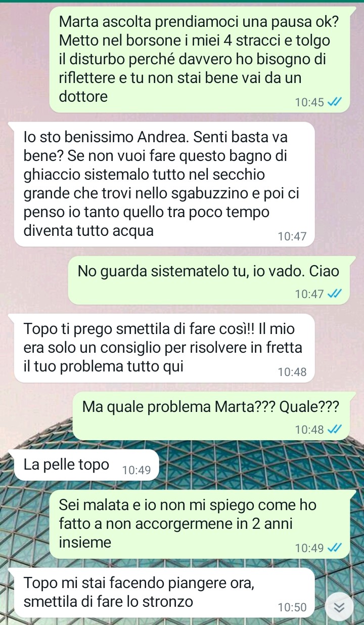Select the 'Io sto benissimo Andrea' message bubble

pos(165,184)
